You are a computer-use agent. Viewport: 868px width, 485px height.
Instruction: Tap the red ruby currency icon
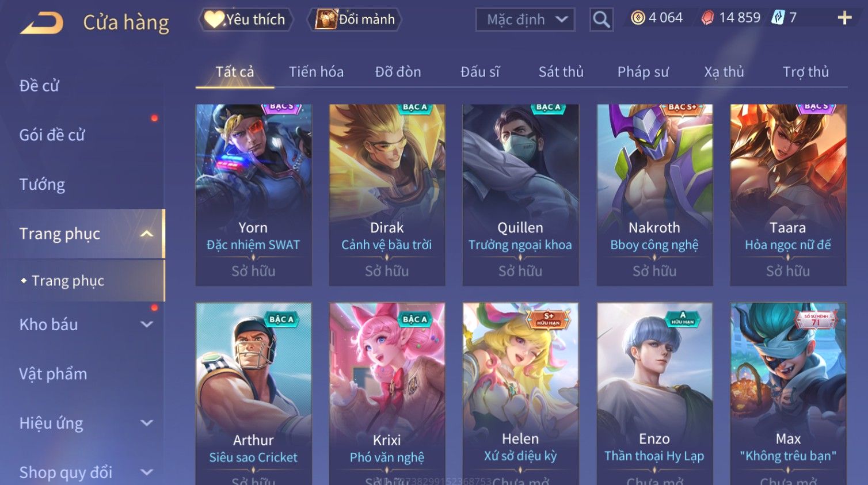707,18
